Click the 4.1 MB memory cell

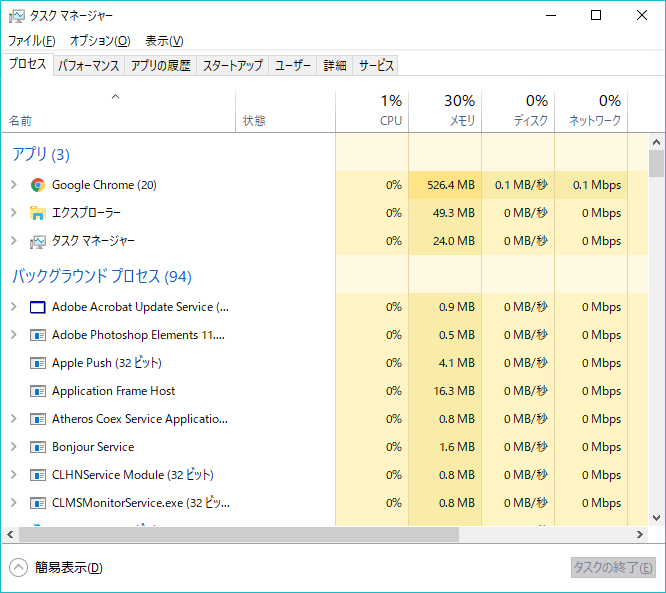tap(445, 363)
